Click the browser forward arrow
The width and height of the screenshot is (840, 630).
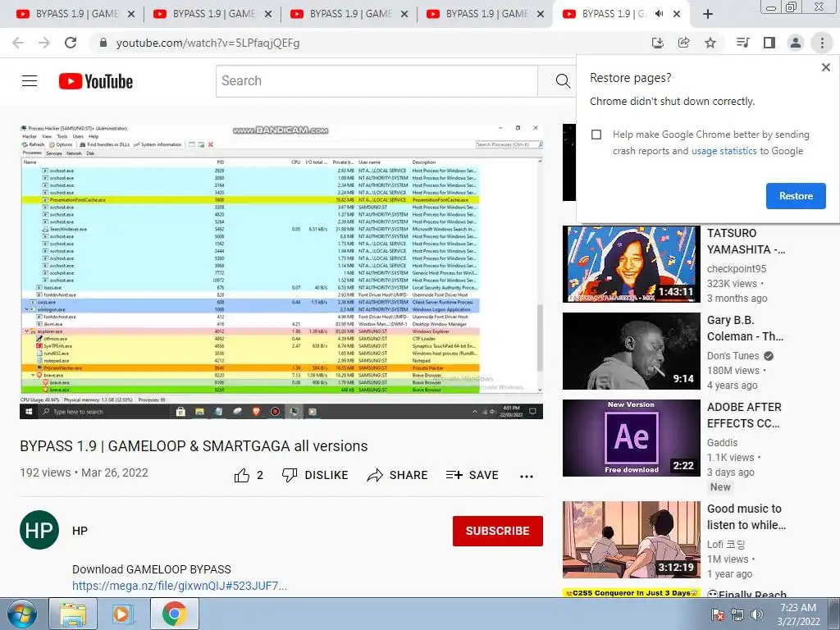[x=44, y=43]
